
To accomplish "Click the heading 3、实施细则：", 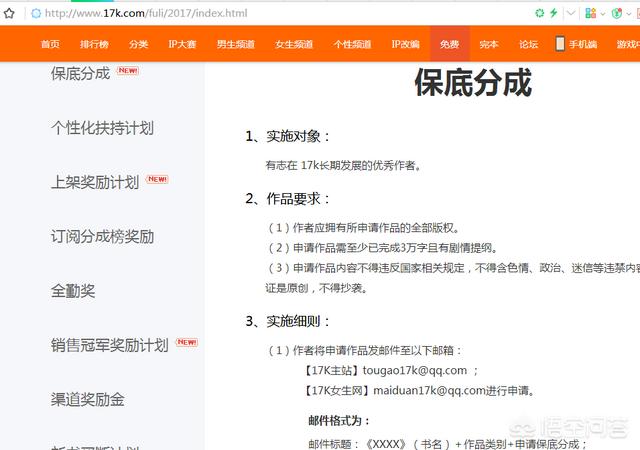I will coord(287,321).
